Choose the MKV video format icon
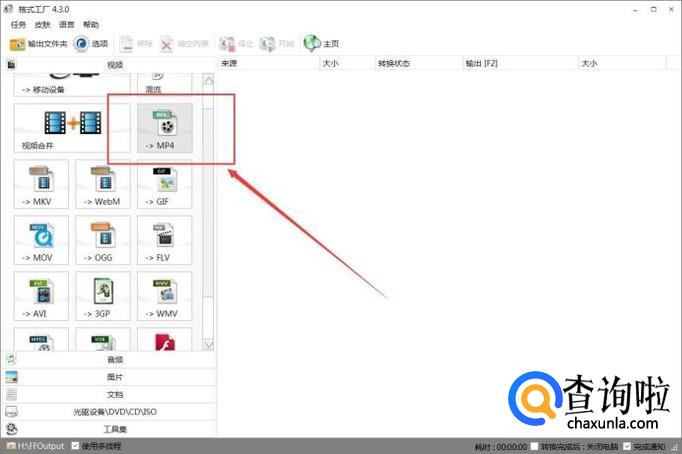Screen dimensions: 682x454 41,184
